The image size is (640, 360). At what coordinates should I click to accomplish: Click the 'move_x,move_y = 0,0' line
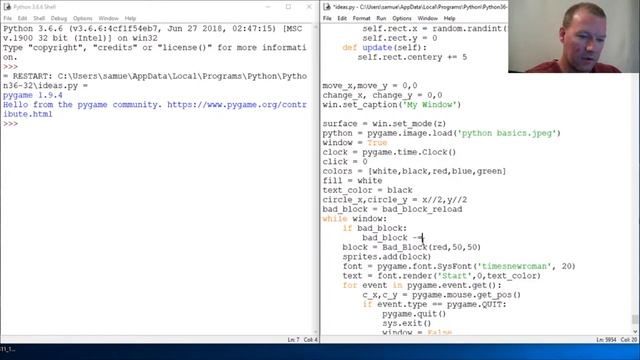coord(370,86)
